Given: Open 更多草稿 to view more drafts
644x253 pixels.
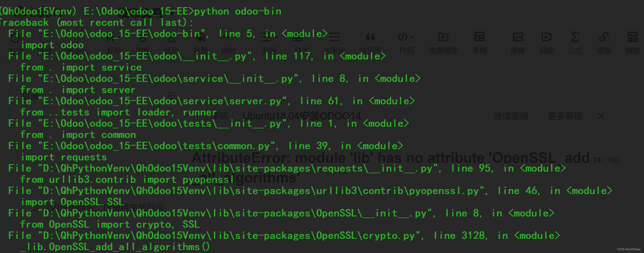Looking at the screenshot, I should click(565, 116).
